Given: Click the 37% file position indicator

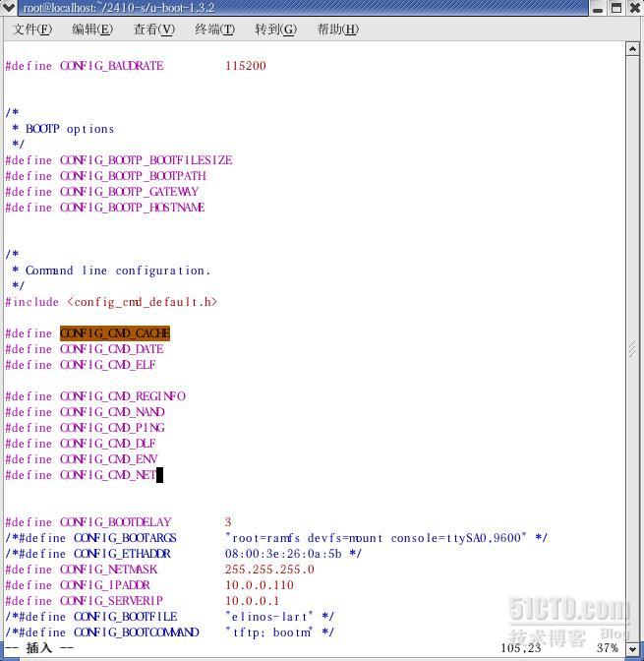Looking at the screenshot, I should [x=608, y=648].
